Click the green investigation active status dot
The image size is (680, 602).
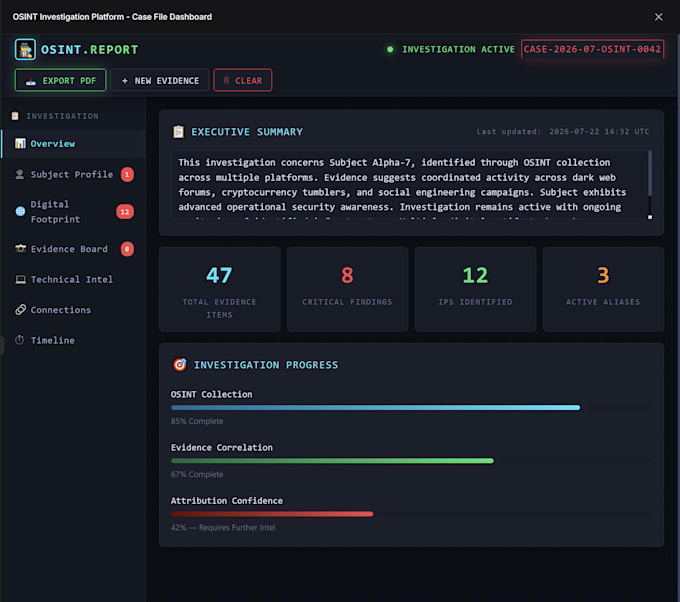coord(390,49)
